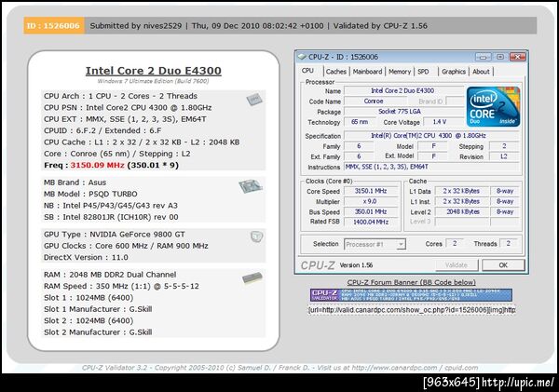Click the GPU Type NVIDIA GeForce 9800 GT line
Image resolution: width=559 pixels, height=392 pixels.
(115, 234)
